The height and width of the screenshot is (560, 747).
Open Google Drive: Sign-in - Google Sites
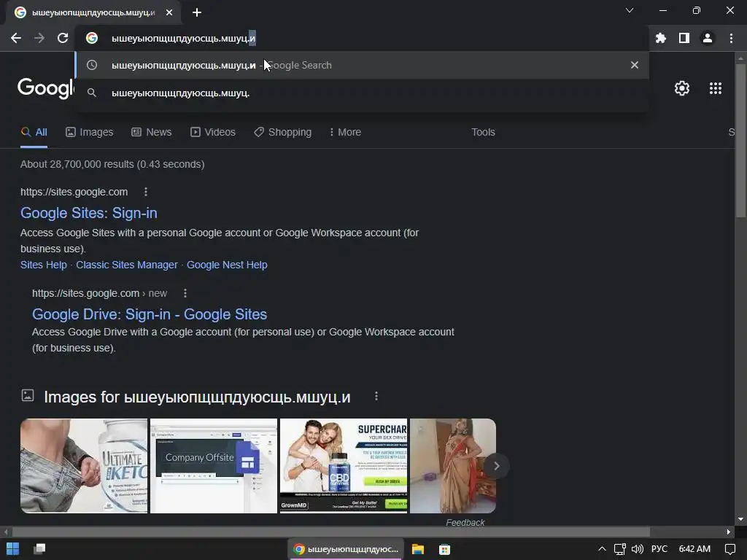(150, 314)
